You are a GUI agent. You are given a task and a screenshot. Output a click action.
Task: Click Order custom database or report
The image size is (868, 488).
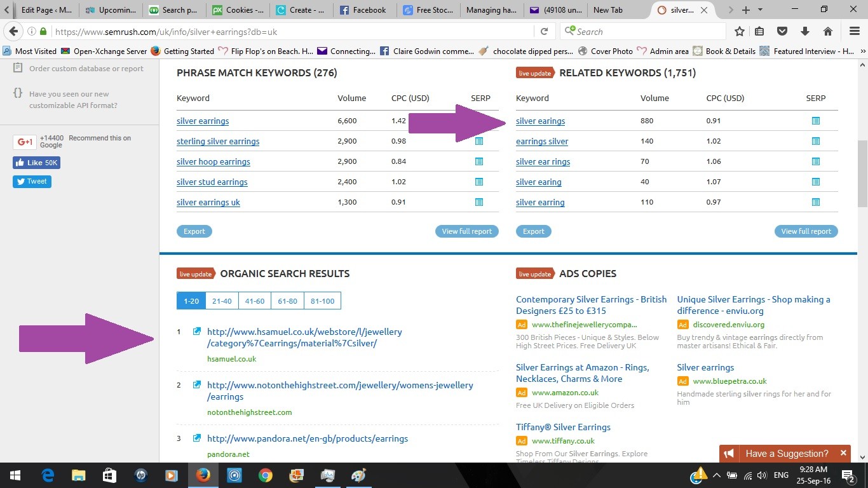(86, 69)
